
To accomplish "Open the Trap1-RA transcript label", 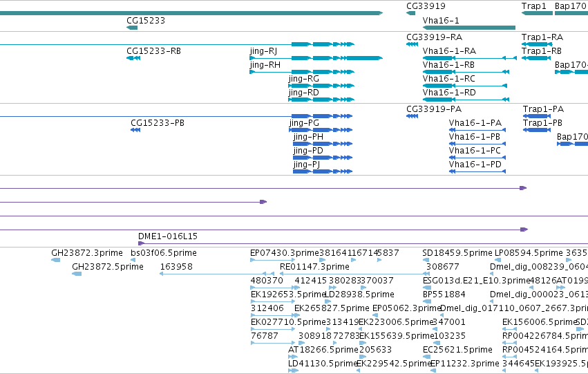I will 542,37.
